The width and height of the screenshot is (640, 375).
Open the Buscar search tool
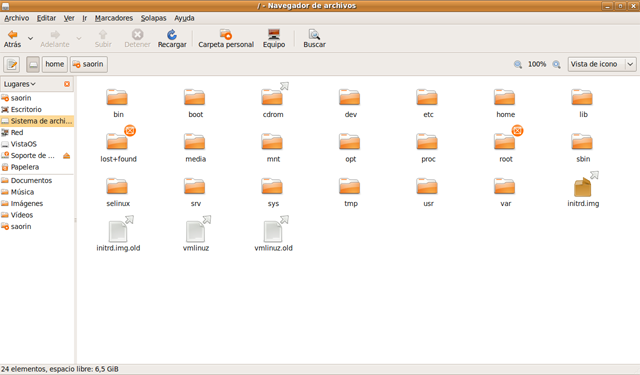314,38
